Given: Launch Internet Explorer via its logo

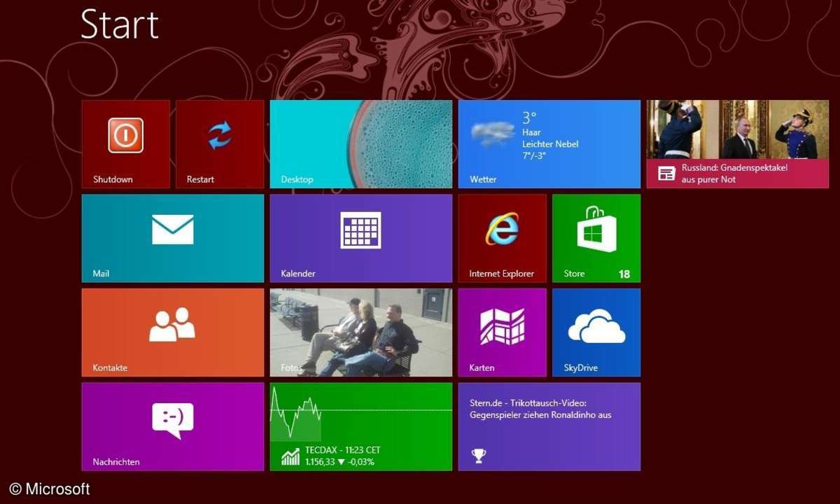Looking at the screenshot, I should tap(502, 229).
